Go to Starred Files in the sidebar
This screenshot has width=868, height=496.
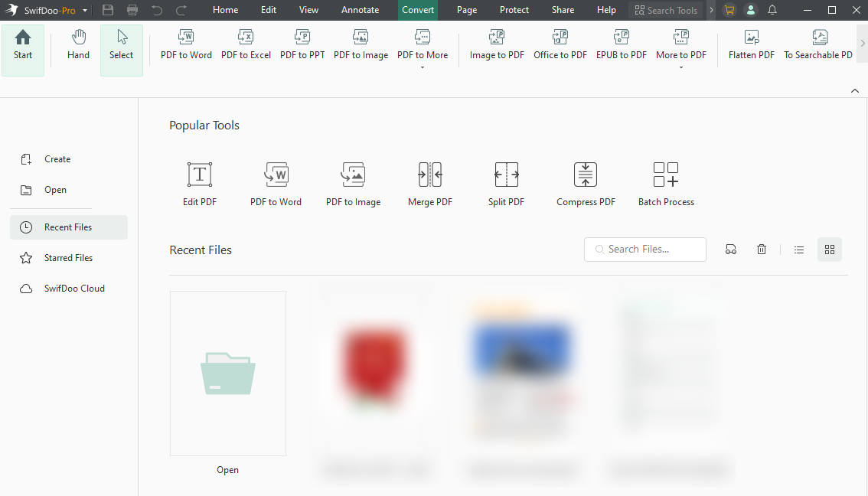click(68, 257)
